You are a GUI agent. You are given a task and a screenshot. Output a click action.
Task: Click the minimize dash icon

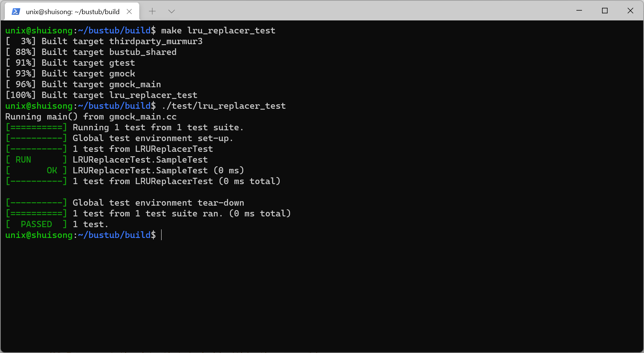pyautogui.click(x=579, y=10)
